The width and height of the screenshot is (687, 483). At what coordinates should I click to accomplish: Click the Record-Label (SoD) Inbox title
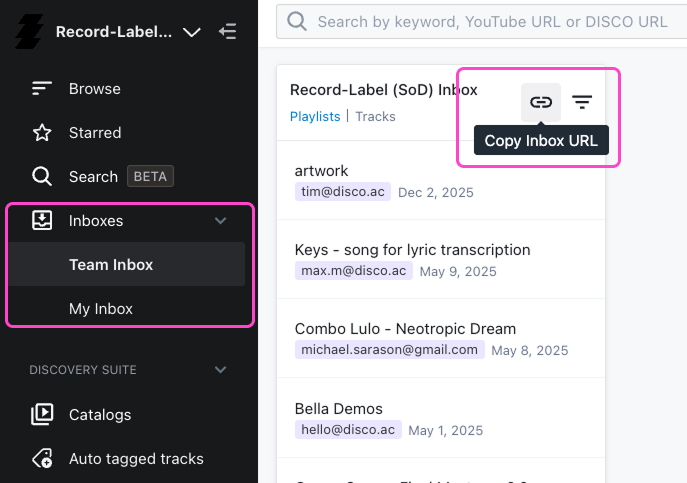pyautogui.click(x=383, y=90)
